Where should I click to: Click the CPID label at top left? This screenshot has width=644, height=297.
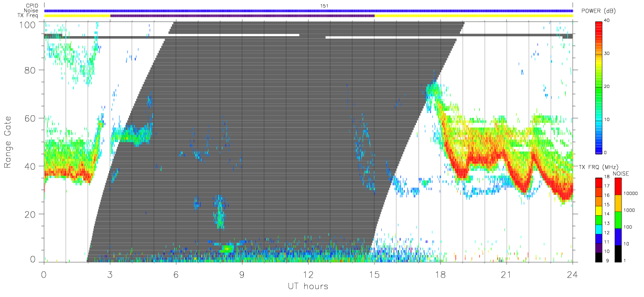(x=31, y=6)
